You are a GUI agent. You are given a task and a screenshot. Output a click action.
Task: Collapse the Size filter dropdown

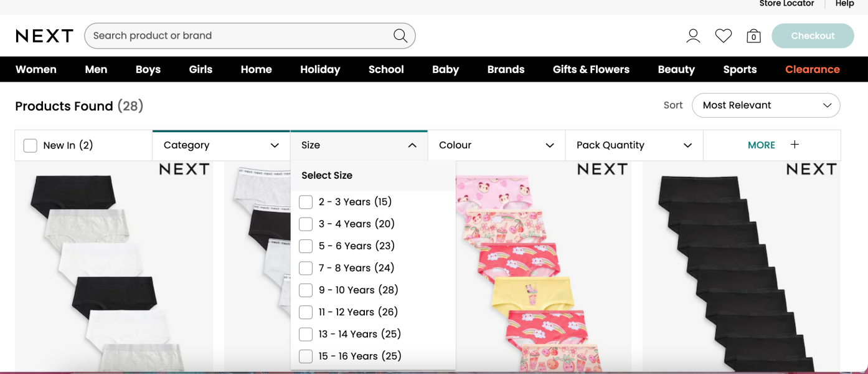(x=359, y=145)
